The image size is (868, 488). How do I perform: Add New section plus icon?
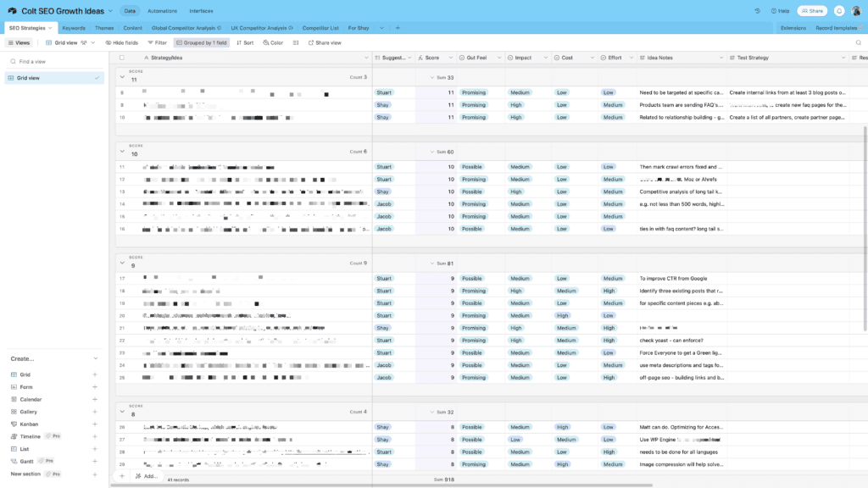coord(95,474)
